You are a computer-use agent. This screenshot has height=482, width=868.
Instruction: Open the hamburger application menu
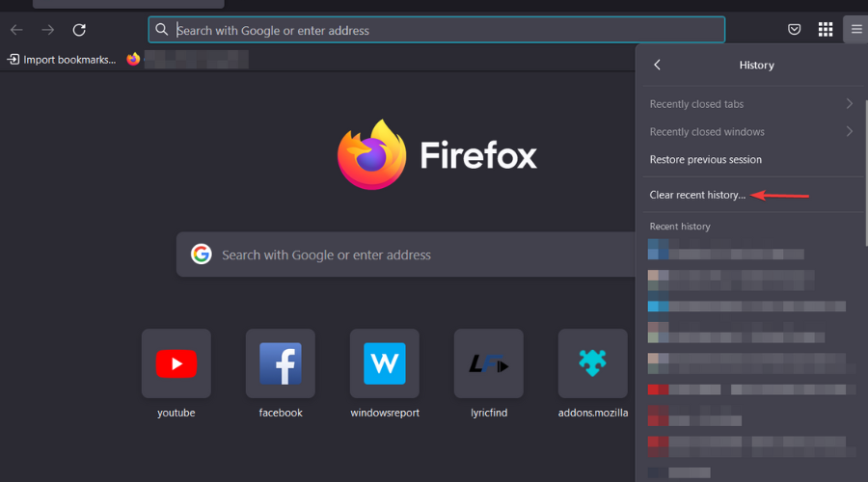(x=855, y=29)
